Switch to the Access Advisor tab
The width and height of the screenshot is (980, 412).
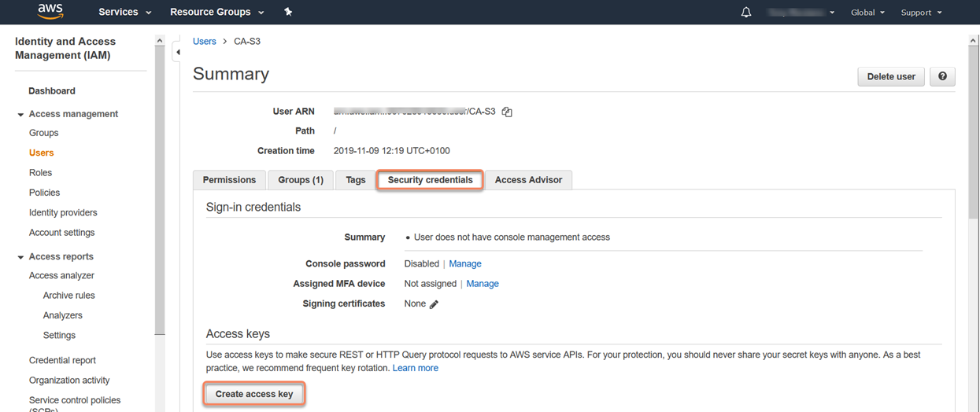528,180
